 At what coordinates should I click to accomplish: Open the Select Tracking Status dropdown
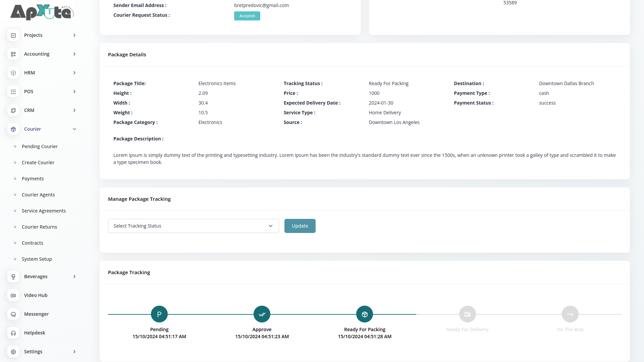click(193, 226)
